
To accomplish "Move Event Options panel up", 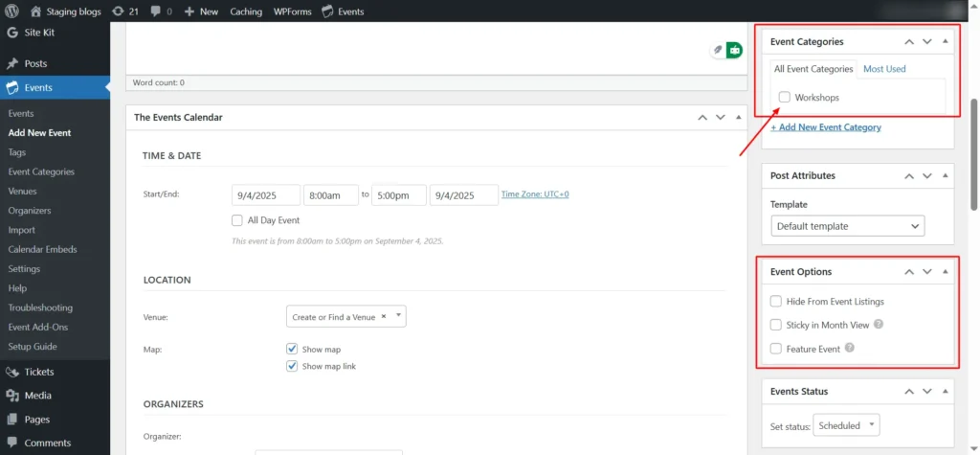I will pos(909,272).
